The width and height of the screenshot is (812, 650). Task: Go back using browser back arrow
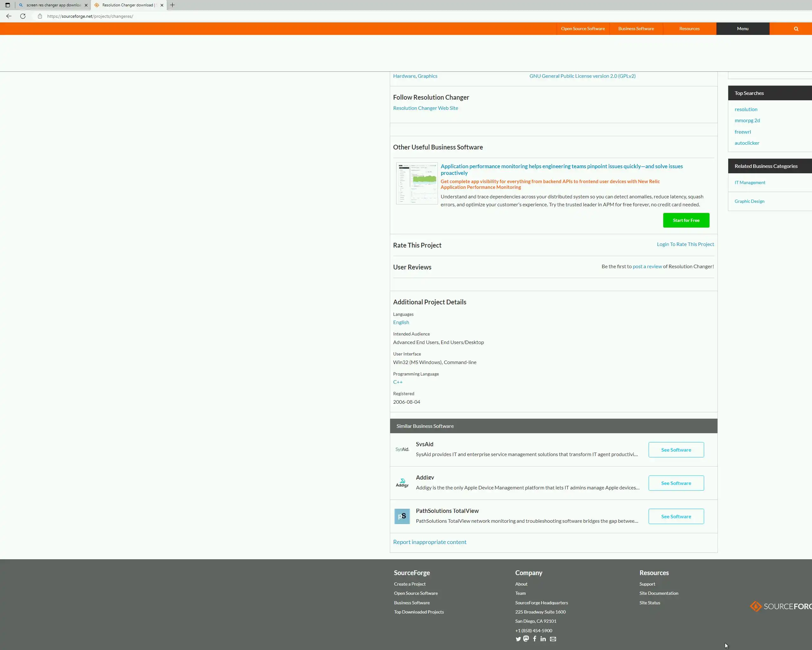pos(9,16)
